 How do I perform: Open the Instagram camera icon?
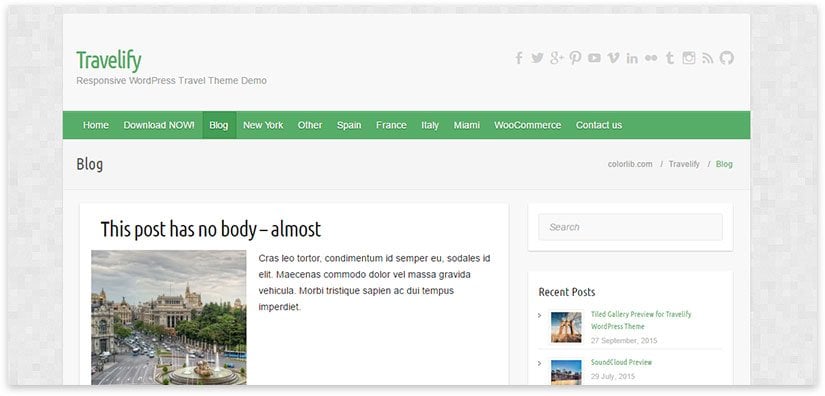tap(689, 58)
